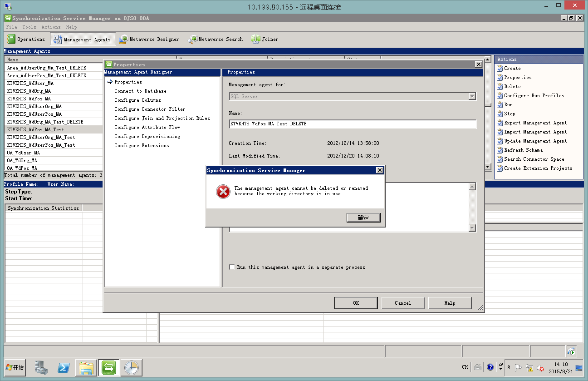Select Configure Join and Projection Rules
Image resolution: width=588 pixels, height=381 pixels.
coord(162,118)
